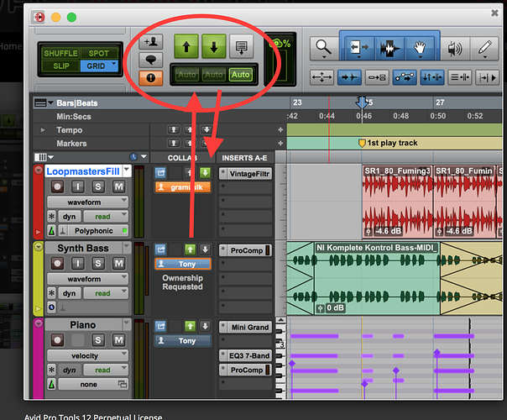Screen dimensions: 507x420
Task: Open the collaboration chat bubble
Action: 151,60
